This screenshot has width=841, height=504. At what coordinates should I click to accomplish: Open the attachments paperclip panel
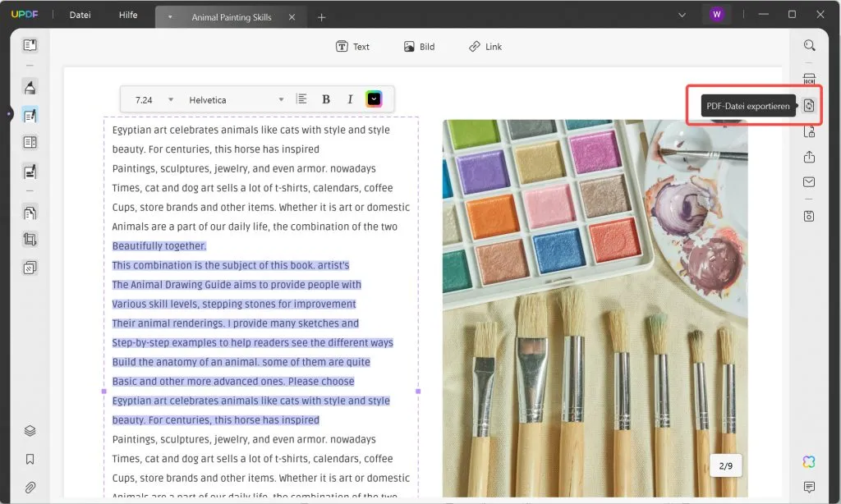(30, 487)
